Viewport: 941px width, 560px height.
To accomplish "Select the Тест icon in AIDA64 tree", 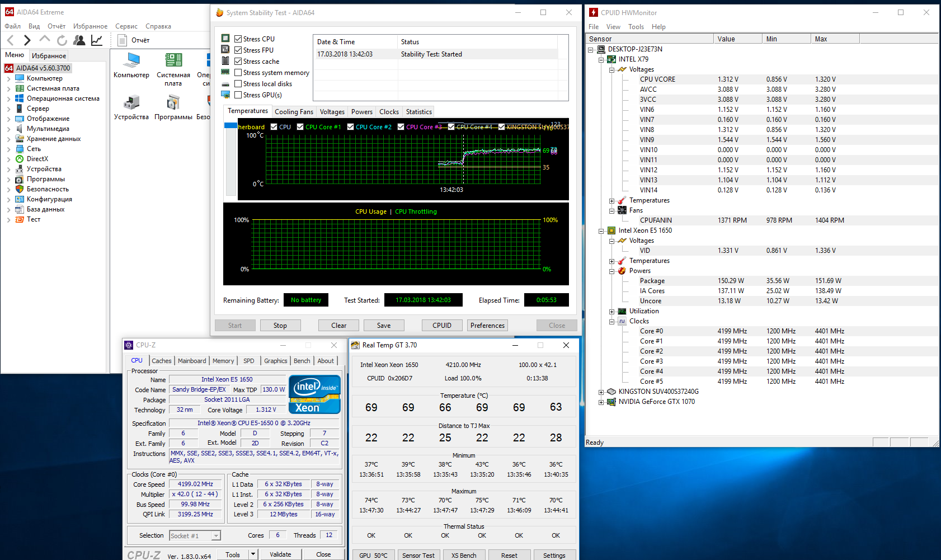I will click(20, 219).
